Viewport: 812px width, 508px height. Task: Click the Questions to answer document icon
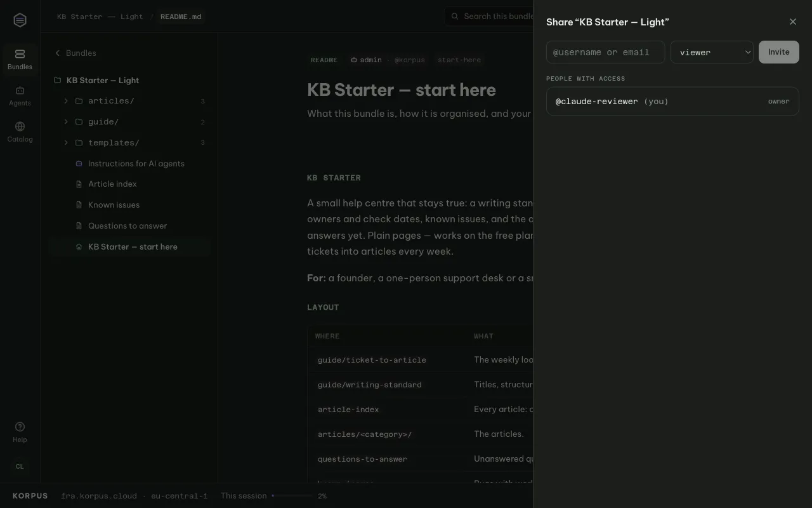(79, 226)
